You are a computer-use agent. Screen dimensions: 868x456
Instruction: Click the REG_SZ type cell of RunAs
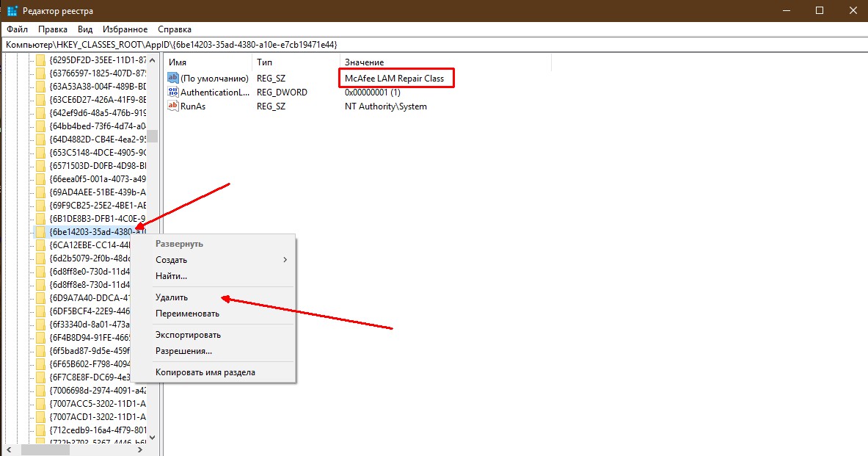[271, 106]
